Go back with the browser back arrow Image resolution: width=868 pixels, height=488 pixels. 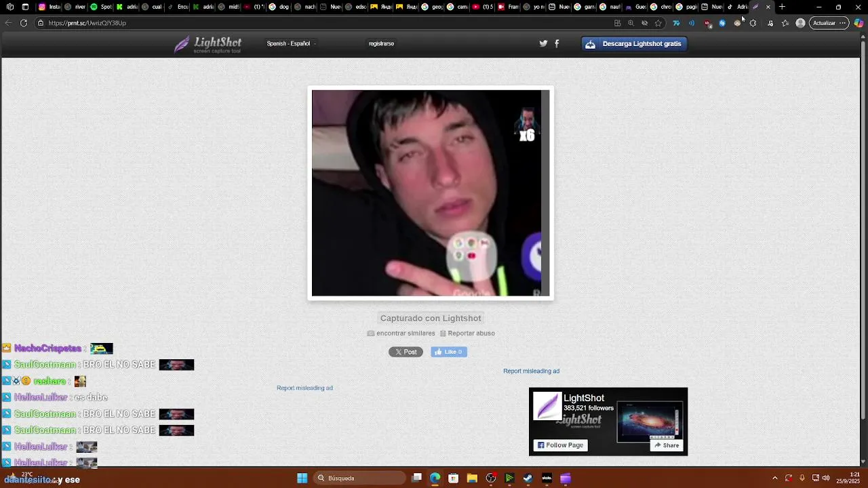(x=8, y=23)
